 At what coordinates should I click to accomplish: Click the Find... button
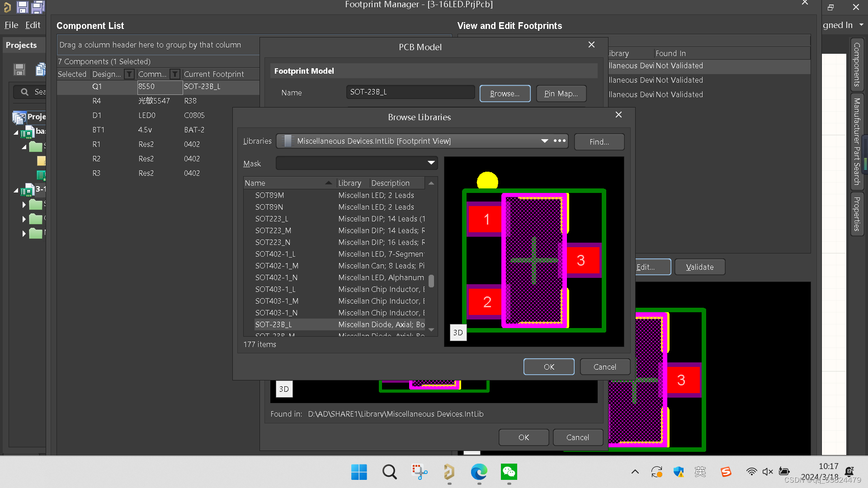click(599, 142)
